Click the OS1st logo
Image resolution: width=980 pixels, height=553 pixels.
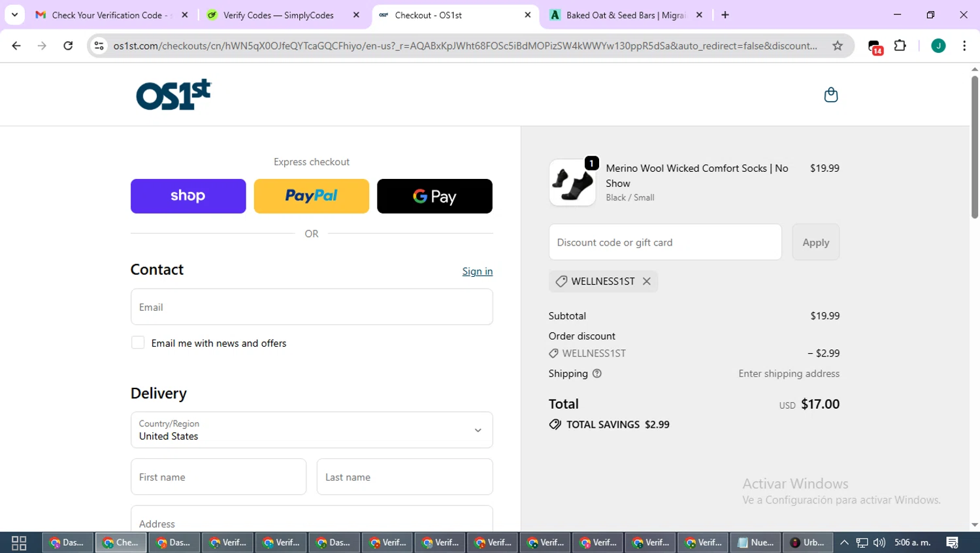[174, 95]
